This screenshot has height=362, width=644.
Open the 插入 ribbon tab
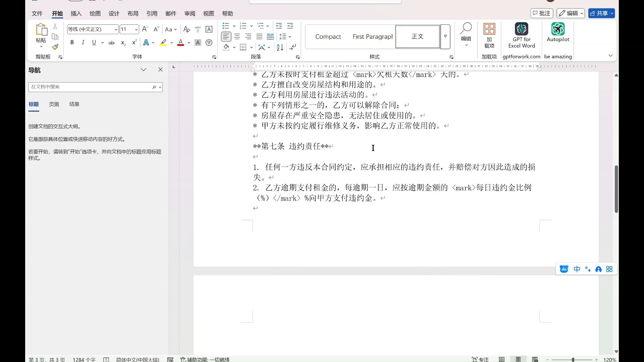coord(76,13)
